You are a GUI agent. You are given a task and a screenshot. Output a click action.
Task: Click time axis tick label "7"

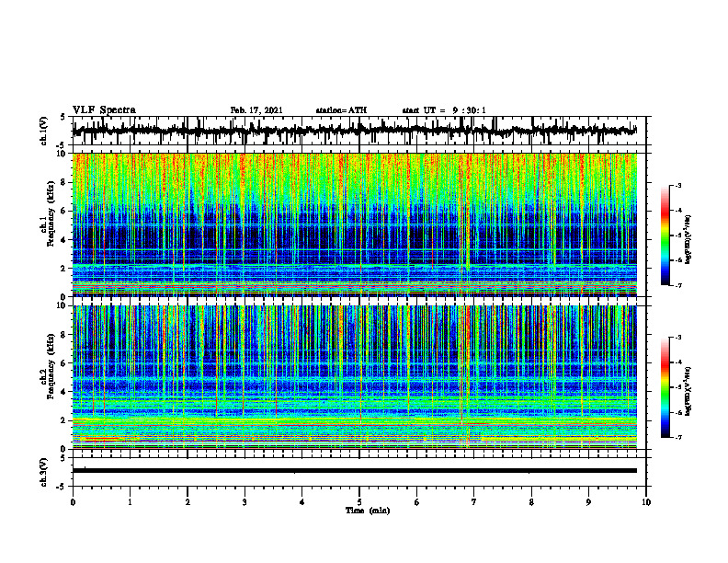(x=474, y=502)
